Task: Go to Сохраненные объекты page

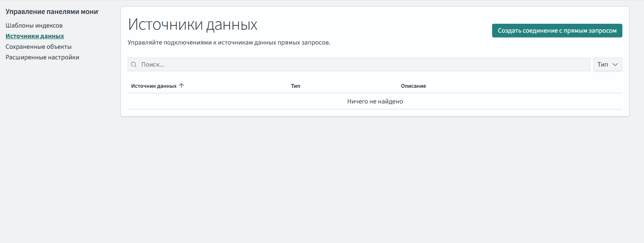Action: [x=39, y=47]
